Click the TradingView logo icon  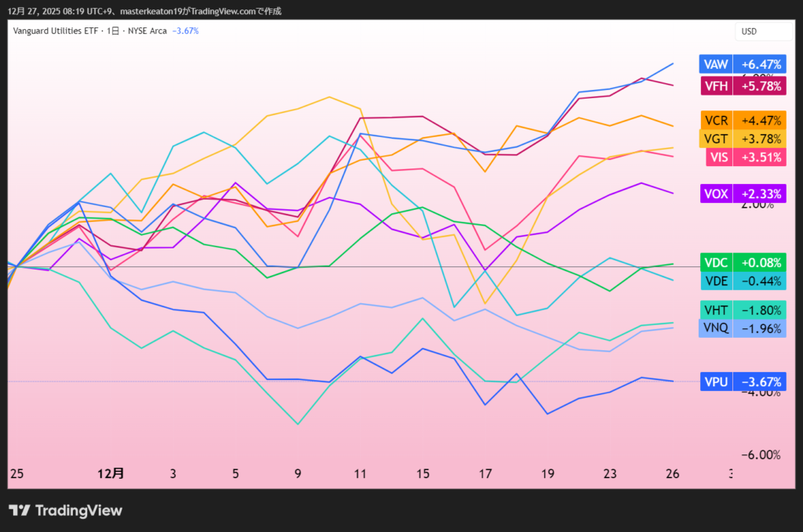pyautogui.click(x=20, y=511)
